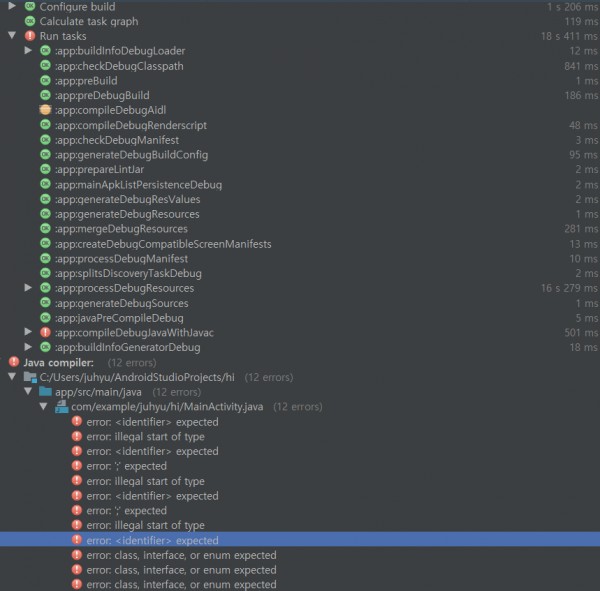
Task: Click the project folder icon for AndroidStudioProjects/hi
Action: click(x=30, y=377)
